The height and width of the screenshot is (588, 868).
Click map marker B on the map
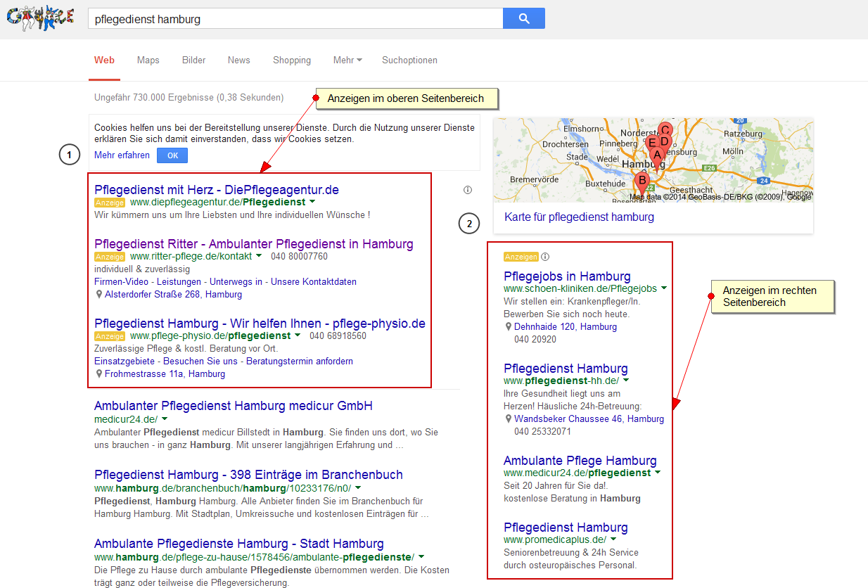coord(641,182)
